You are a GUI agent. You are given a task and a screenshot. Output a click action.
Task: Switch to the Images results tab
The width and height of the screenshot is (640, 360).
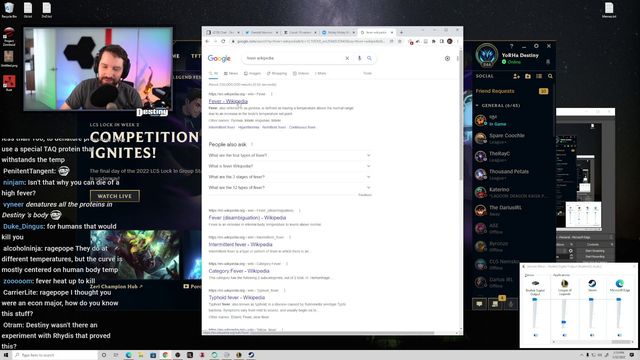(252, 73)
